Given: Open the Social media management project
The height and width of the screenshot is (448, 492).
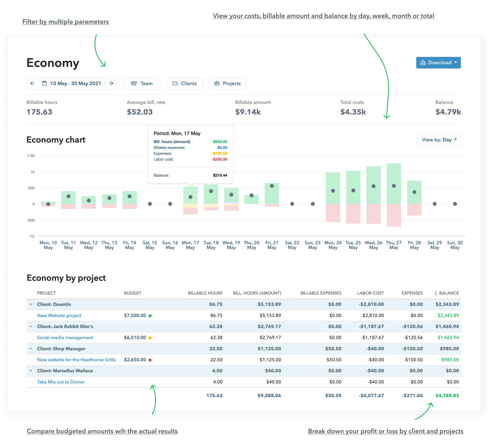Looking at the screenshot, I should click(x=65, y=337).
